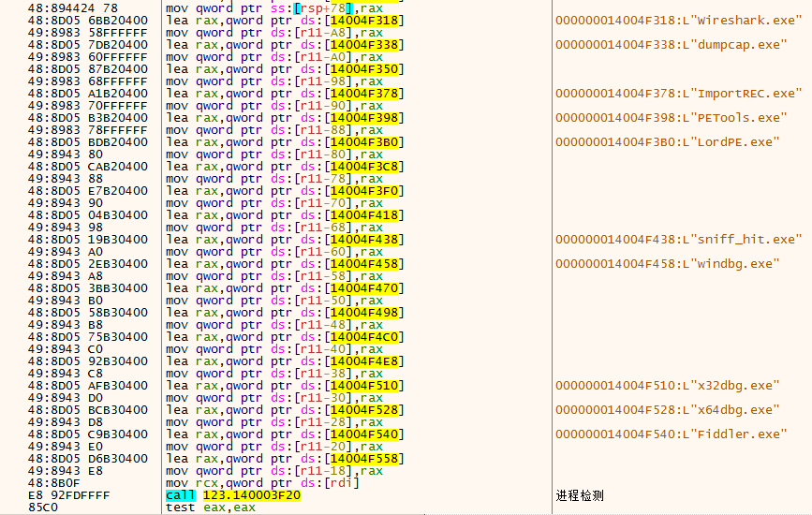This screenshot has width=812, height=515.
Task: Select the lea instruction referencing 14004F4C0
Action: [285, 337]
